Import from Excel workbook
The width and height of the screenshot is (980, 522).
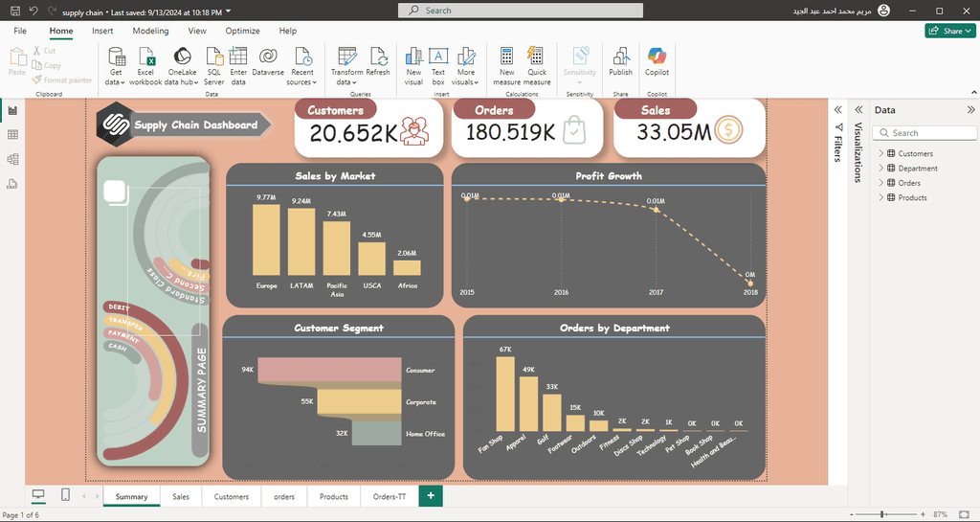(145, 66)
